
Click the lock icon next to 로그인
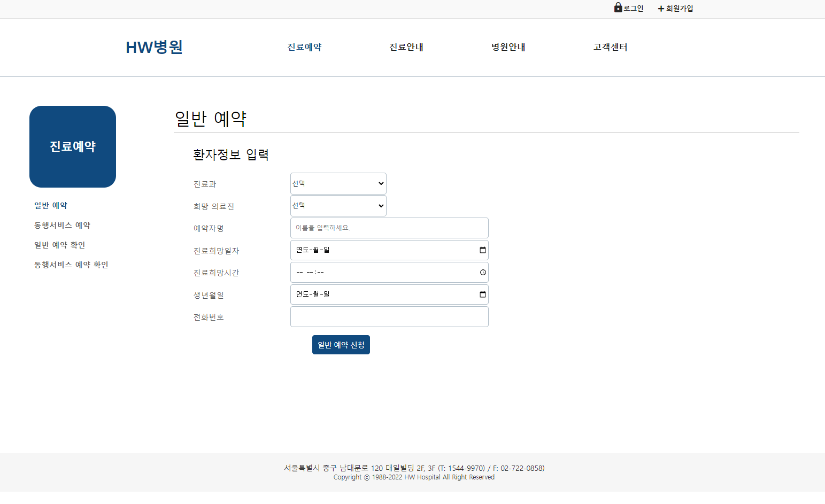(618, 8)
